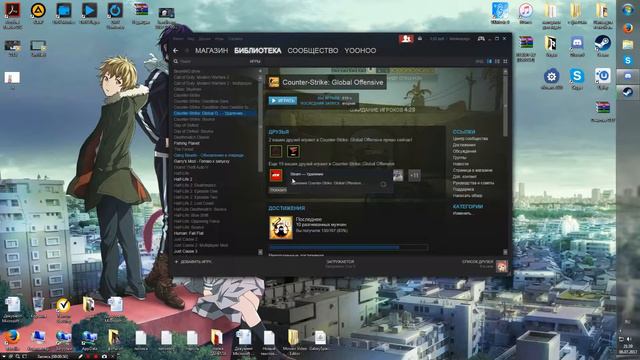Open the Новости link
Screen dimensions: 640x360
[x=460, y=164]
